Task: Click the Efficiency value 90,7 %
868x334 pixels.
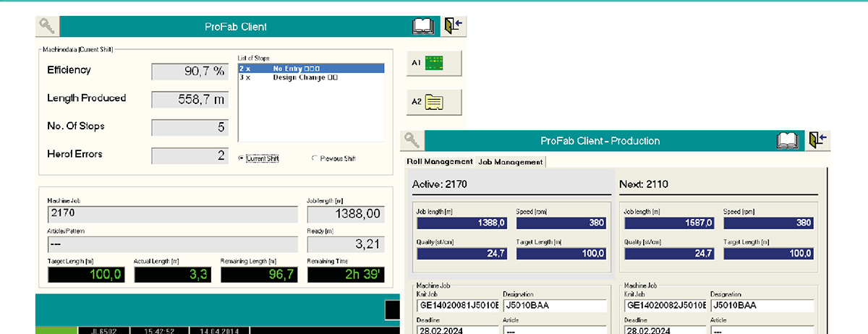Action: pyautogui.click(x=190, y=72)
